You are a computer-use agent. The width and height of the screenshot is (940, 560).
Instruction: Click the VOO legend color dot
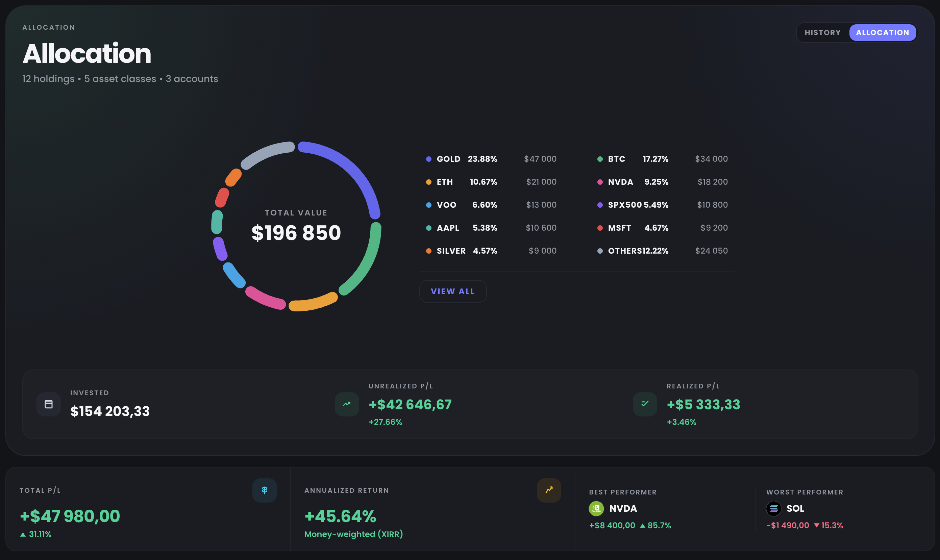428,205
